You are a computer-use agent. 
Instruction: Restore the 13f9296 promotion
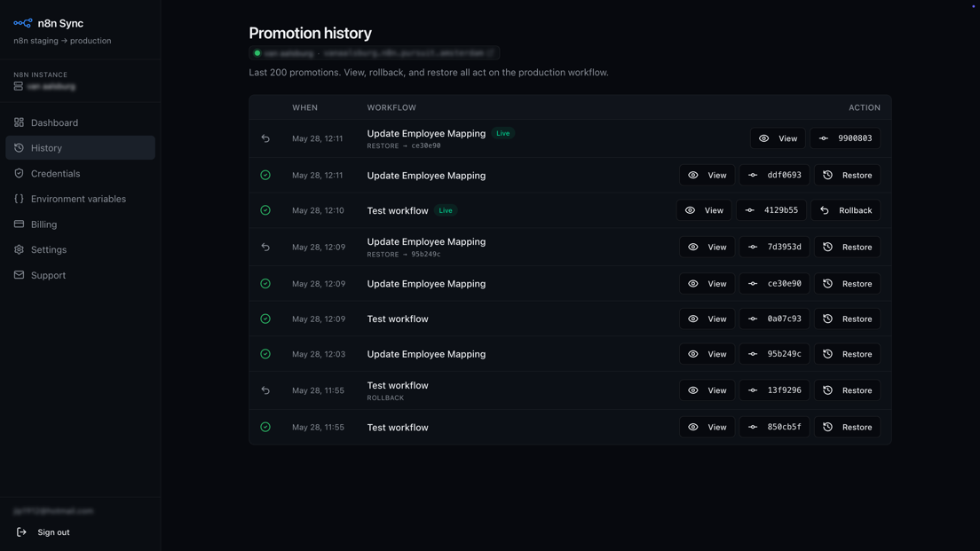point(847,390)
